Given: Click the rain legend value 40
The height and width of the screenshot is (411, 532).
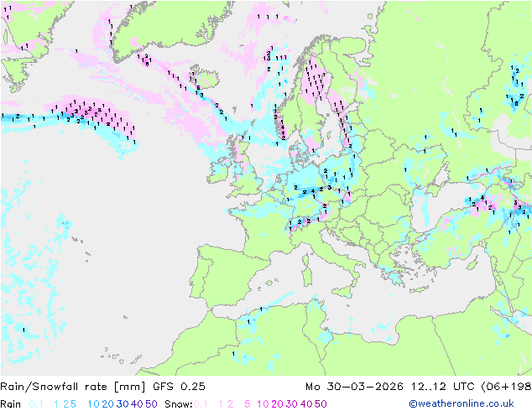Looking at the screenshot, I should pyautogui.click(x=137, y=404).
